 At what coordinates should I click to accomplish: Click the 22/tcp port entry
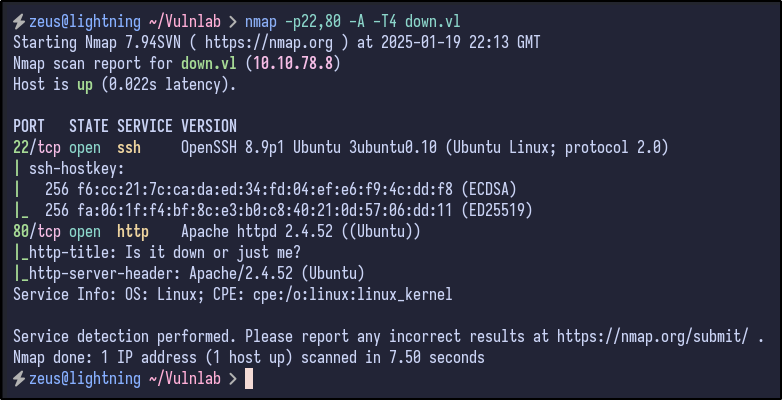(35, 148)
